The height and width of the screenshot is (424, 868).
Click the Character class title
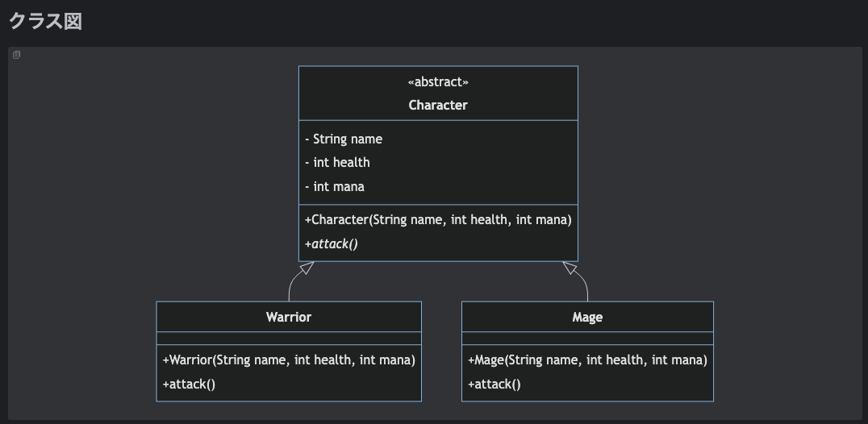click(x=438, y=105)
